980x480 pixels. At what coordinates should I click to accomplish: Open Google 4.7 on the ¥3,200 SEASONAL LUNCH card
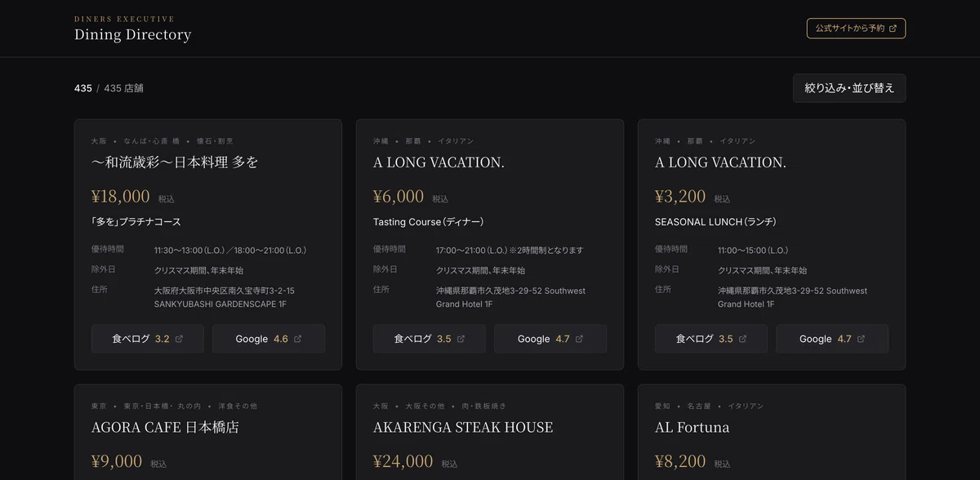pyautogui.click(x=832, y=339)
